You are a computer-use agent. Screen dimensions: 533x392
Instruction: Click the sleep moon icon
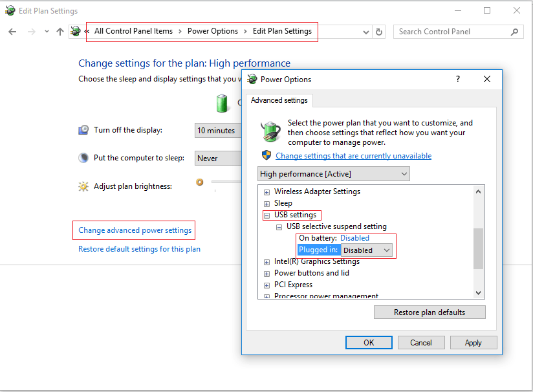(83, 158)
